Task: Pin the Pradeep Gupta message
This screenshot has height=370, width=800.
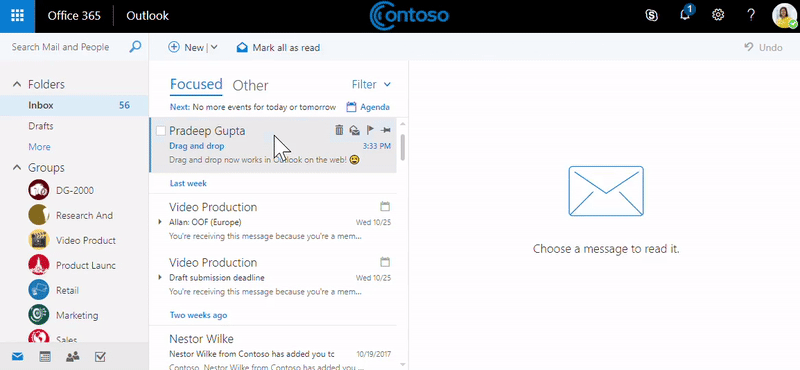Action: pyautogui.click(x=386, y=131)
